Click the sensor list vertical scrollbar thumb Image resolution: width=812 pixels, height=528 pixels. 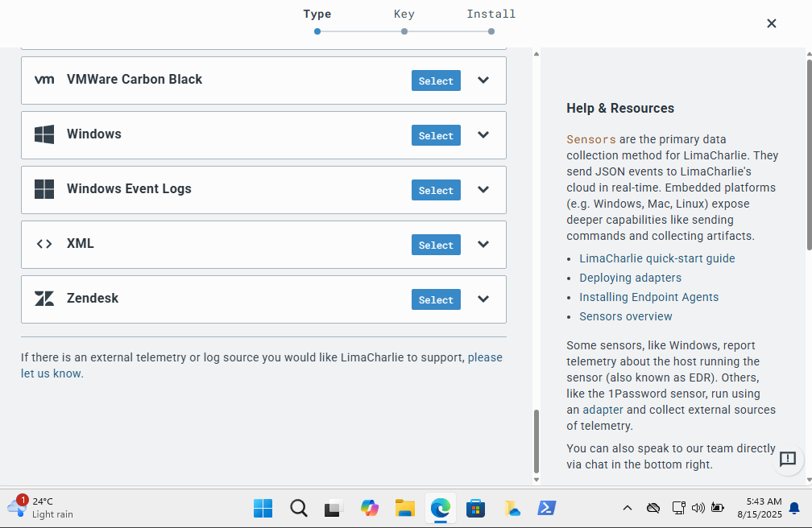tap(536, 442)
